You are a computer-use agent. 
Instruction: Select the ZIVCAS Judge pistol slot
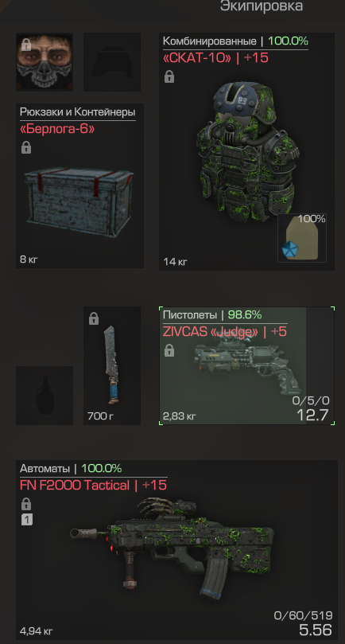click(247, 365)
